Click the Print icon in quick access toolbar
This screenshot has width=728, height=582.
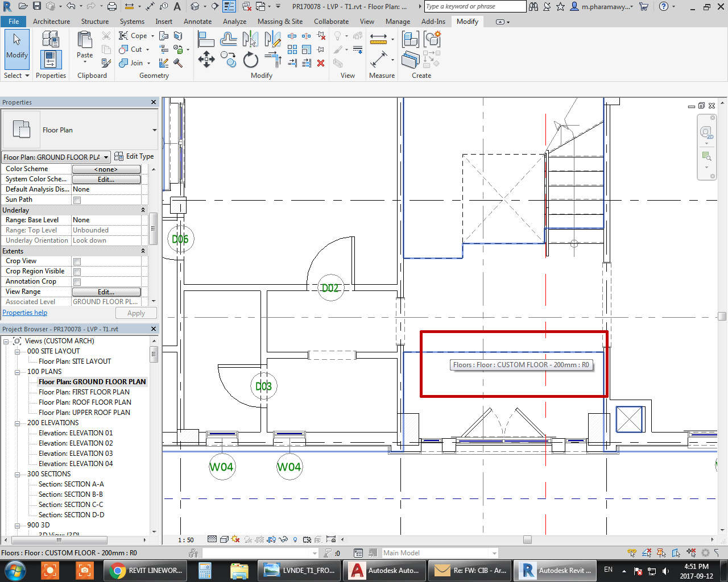[111, 6]
